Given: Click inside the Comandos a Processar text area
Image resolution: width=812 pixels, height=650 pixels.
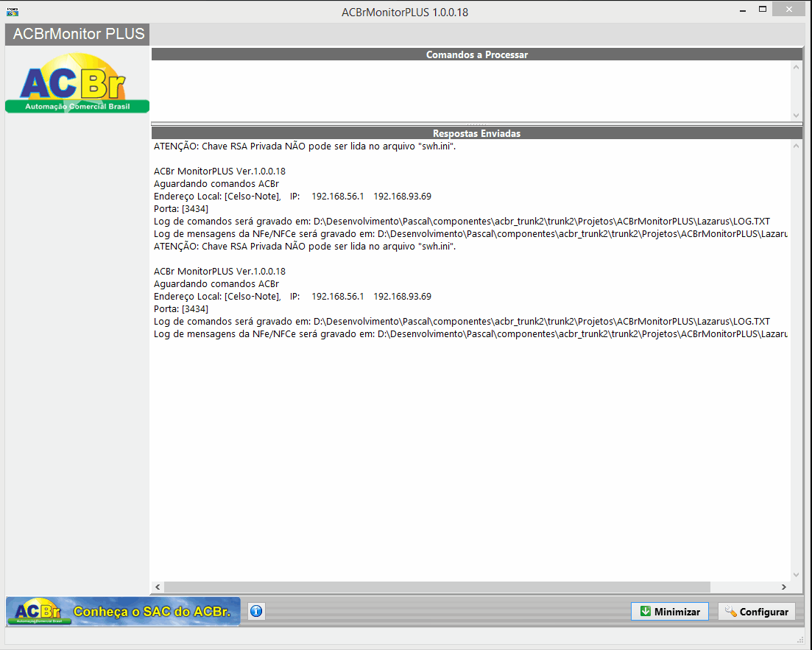Looking at the screenshot, I should click(x=470, y=91).
